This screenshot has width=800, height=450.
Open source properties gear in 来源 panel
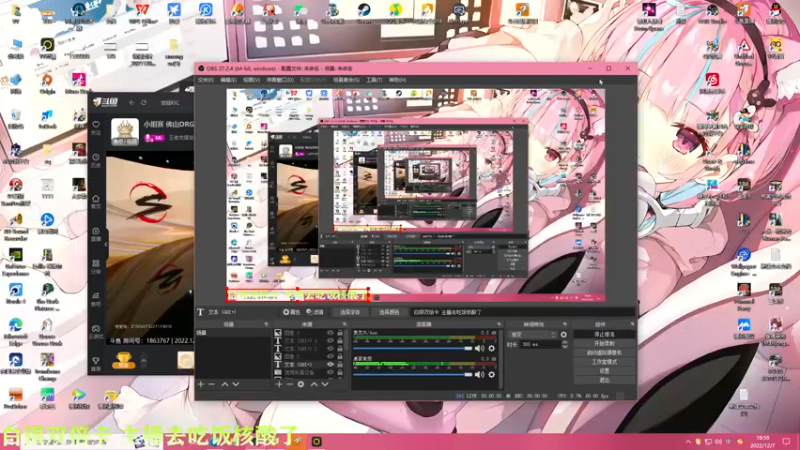pos(301,384)
